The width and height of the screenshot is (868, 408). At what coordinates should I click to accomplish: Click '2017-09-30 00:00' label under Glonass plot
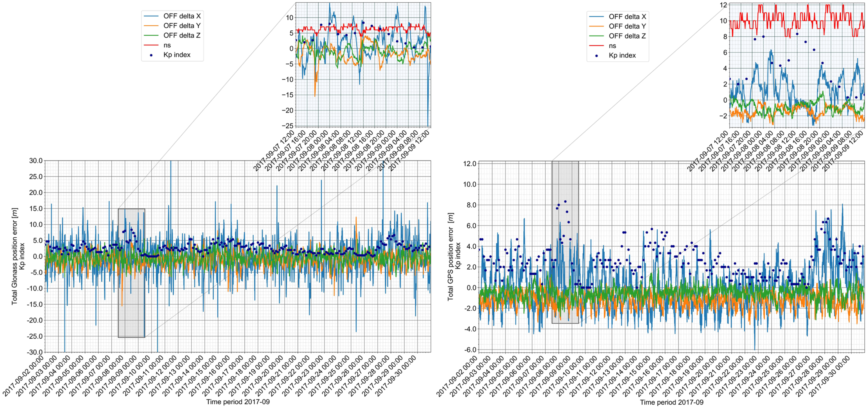tap(396, 376)
